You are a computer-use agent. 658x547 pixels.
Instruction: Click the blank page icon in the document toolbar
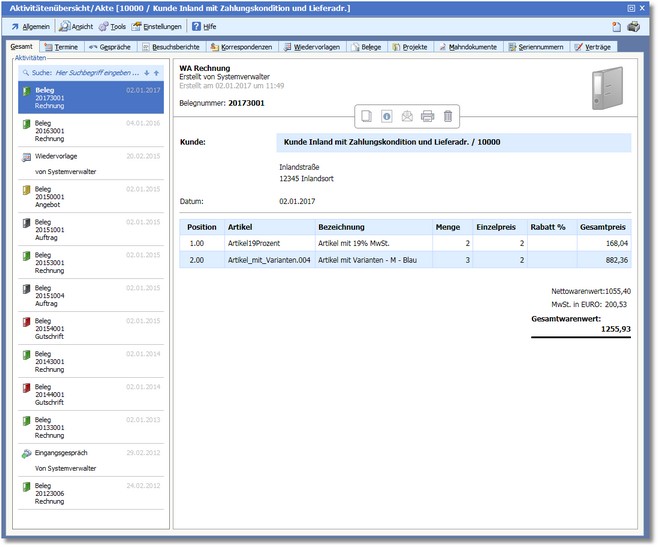(366, 116)
